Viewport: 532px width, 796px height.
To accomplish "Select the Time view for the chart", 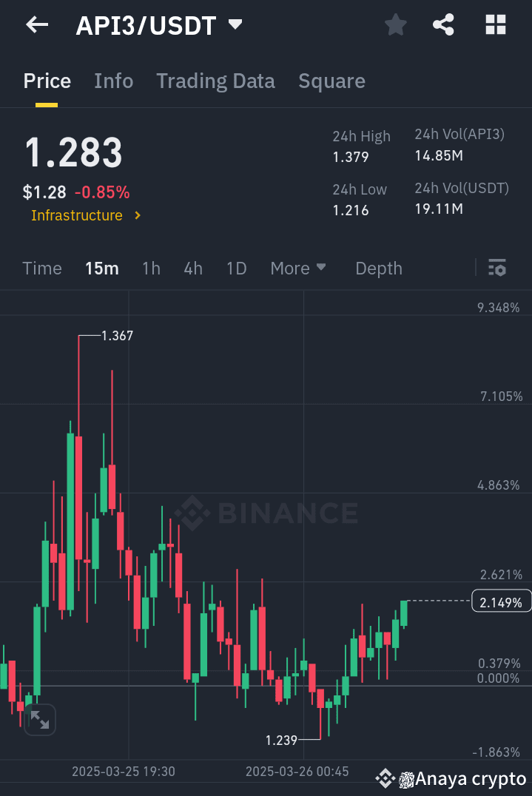I will pyautogui.click(x=41, y=269).
